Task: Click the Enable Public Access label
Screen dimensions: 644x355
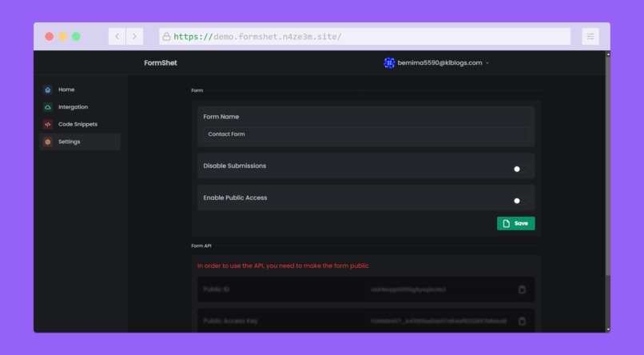Action: tap(235, 197)
